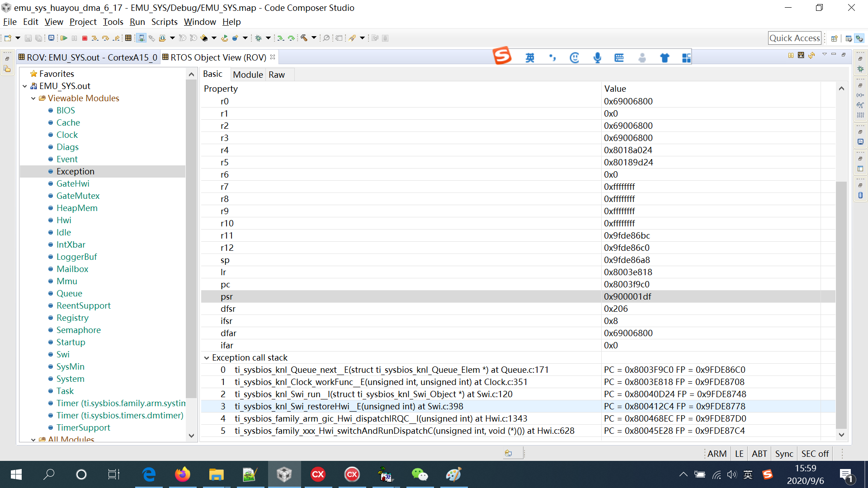This screenshot has height=488, width=868.
Task: Click the memory grid toolbar icon
Action: coord(128,38)
